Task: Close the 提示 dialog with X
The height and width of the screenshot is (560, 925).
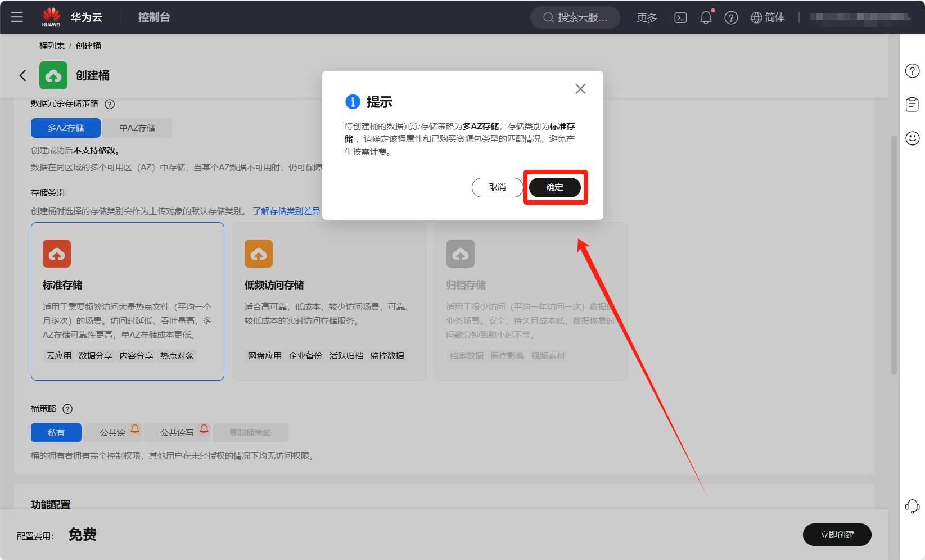Action: [580, 89]
